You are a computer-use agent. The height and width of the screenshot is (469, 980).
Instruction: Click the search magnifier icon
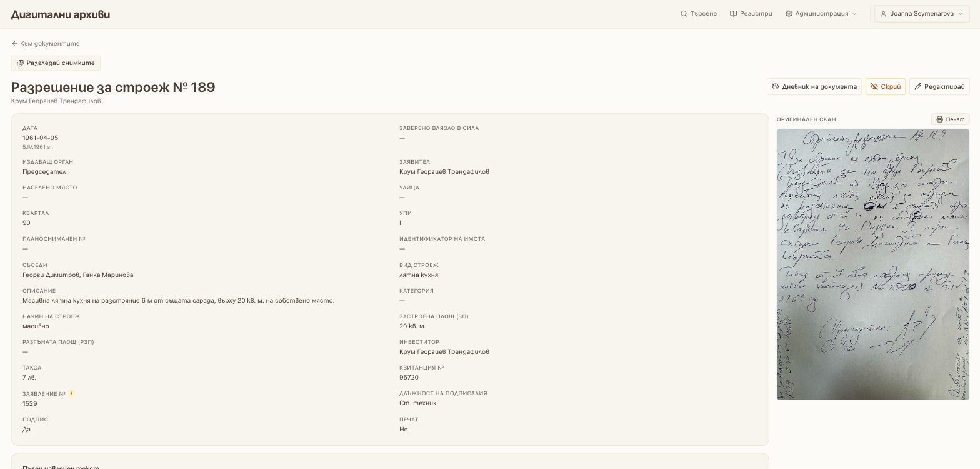tap(684, 14)
